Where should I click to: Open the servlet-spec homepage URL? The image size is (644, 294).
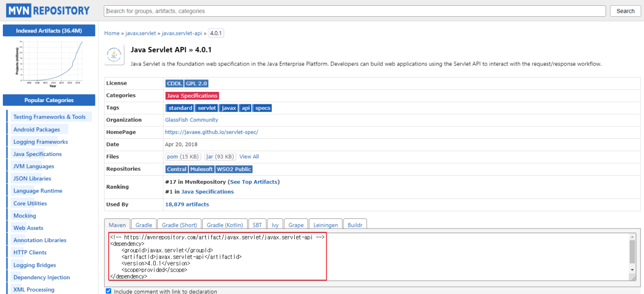[212, 132]
